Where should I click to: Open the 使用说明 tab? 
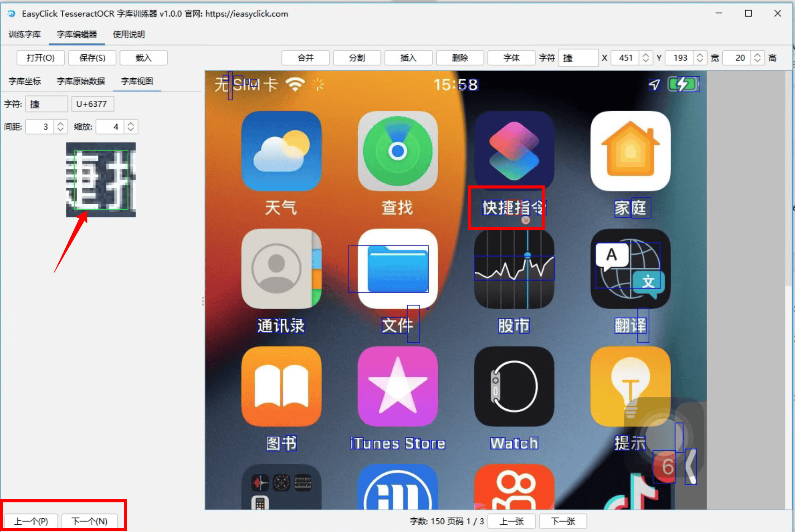(129, 35)
